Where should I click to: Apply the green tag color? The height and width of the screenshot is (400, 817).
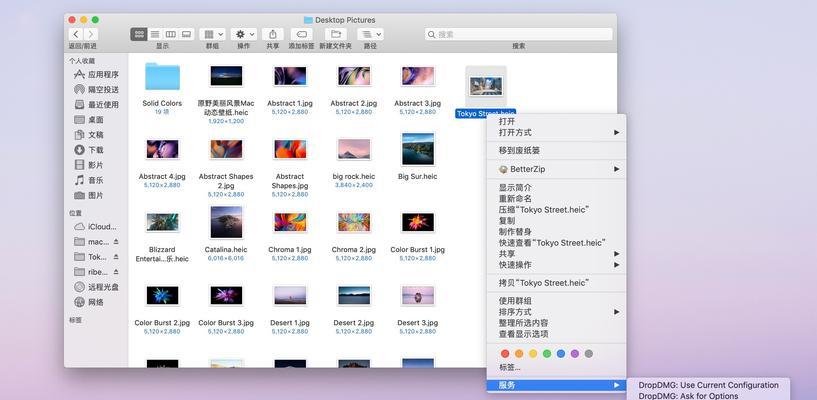pos(547,354)
